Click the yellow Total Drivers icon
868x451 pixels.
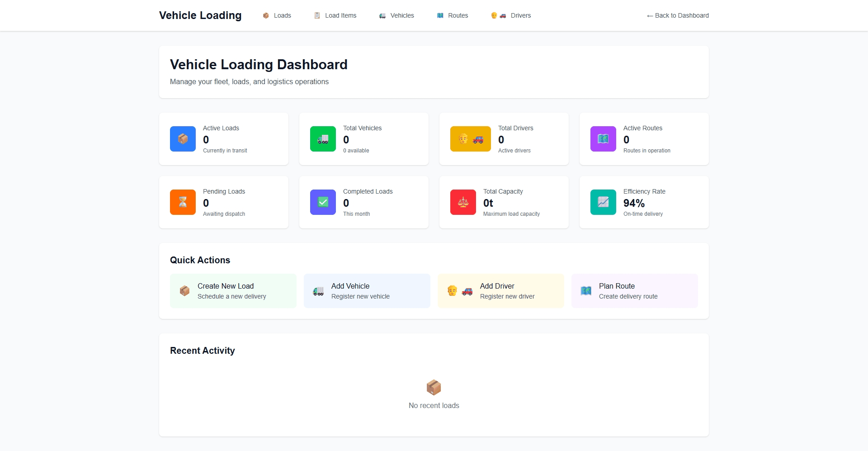point(470,139)
